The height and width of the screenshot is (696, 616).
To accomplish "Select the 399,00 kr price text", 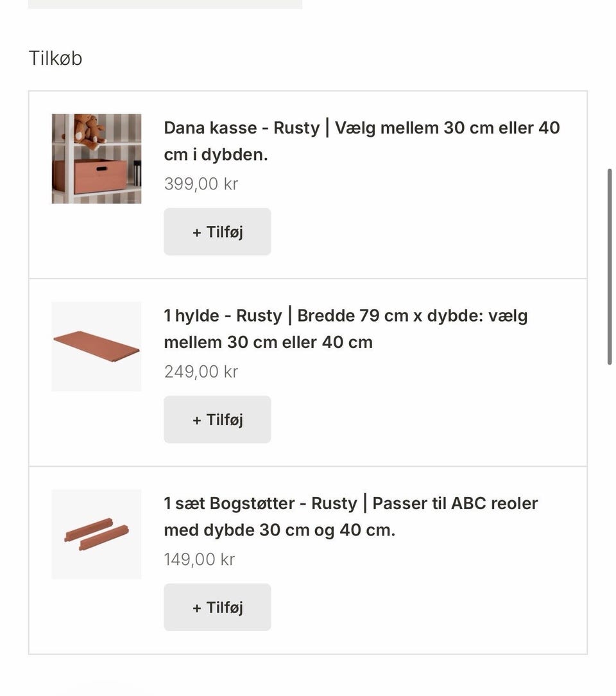I will point(201,184).
